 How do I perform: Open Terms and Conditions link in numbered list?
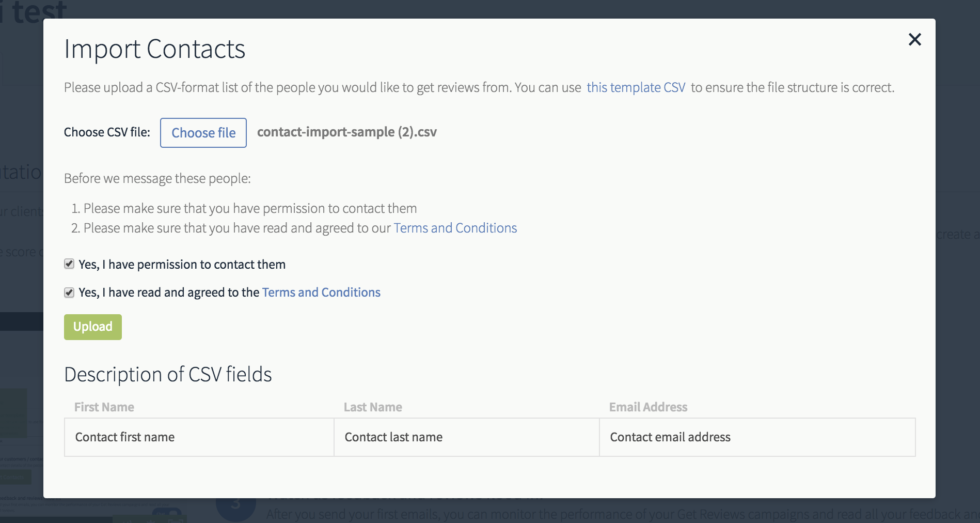[x=455, y=228]
